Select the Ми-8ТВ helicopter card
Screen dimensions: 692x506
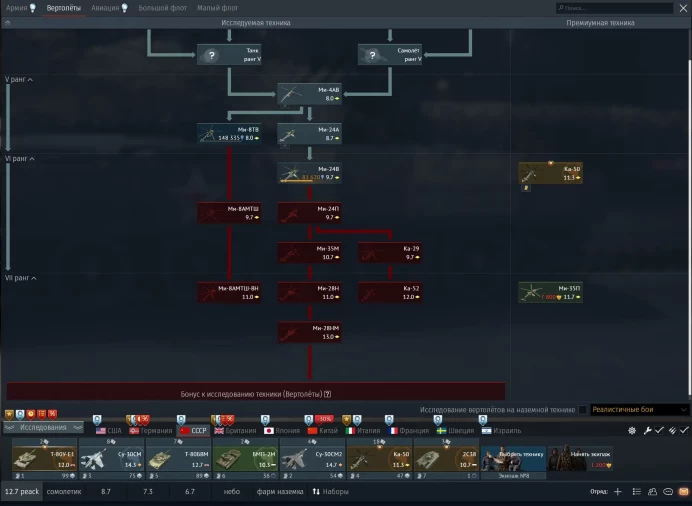tap(229, 134)
